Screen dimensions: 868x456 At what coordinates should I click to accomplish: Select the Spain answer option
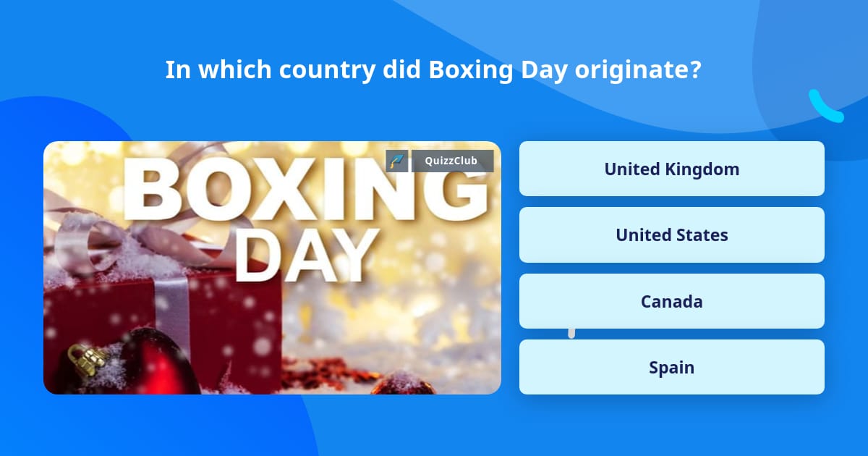[x=671, y=367]
